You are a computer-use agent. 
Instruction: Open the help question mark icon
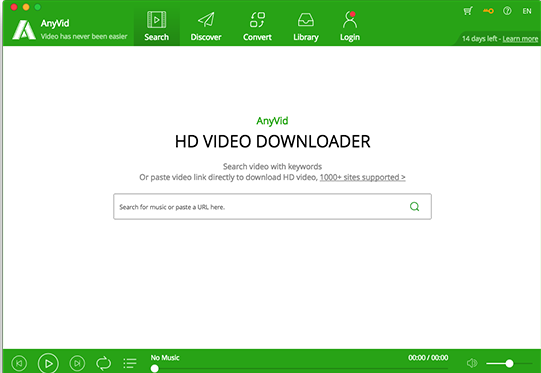[507, 11]
